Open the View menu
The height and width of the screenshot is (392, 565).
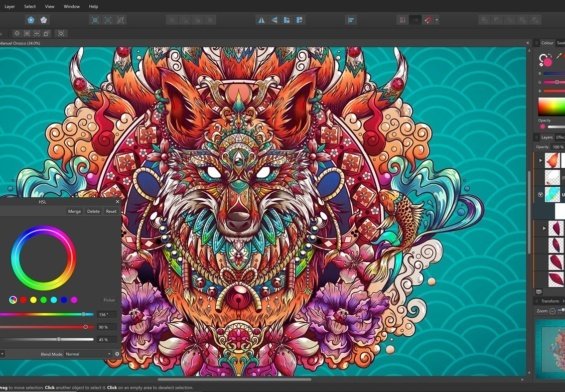(50, 6)
